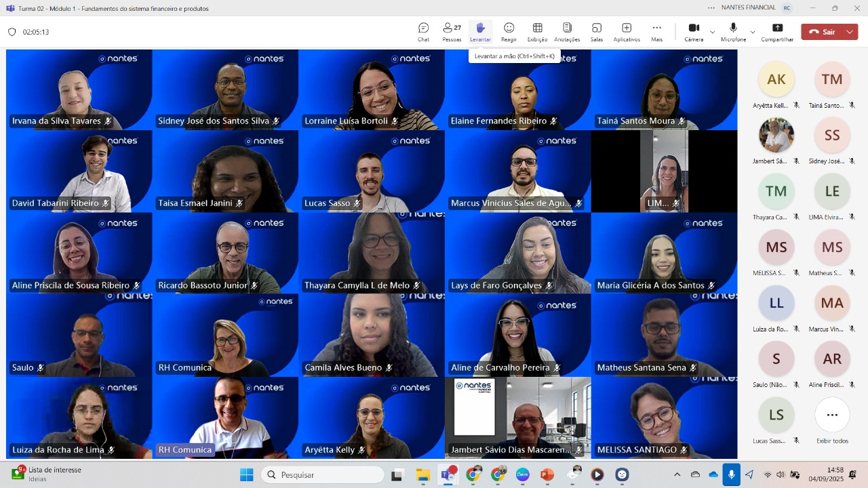Share screen with Compartilhar
The width and height of the screenshot is (868, 488).
click(777, 31)
